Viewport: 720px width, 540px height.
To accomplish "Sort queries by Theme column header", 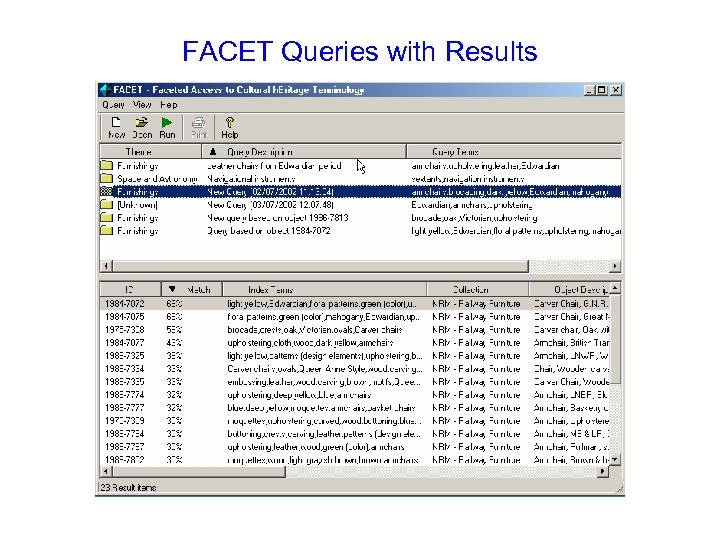I will 151,152.
